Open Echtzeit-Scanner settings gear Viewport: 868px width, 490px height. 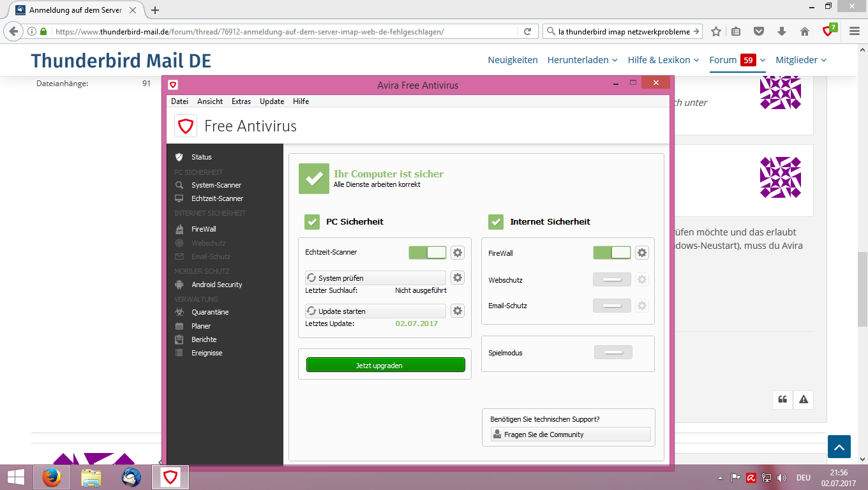458,253
